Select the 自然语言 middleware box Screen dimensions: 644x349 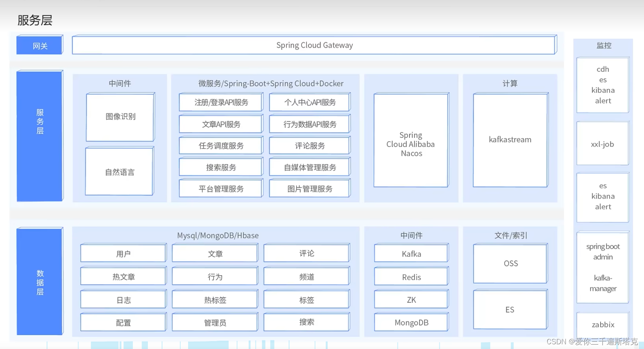pyautogui.click(x=119, y=171)
